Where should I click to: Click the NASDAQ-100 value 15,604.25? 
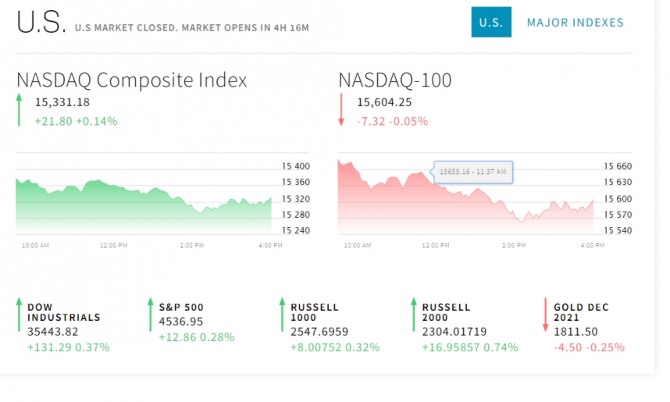(384, 102)
